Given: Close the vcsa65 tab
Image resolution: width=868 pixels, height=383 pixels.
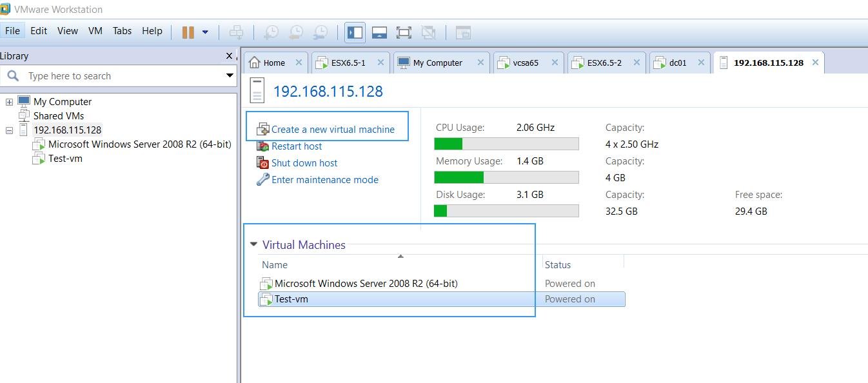Looking at the screenshot, I should click(555, 63).
